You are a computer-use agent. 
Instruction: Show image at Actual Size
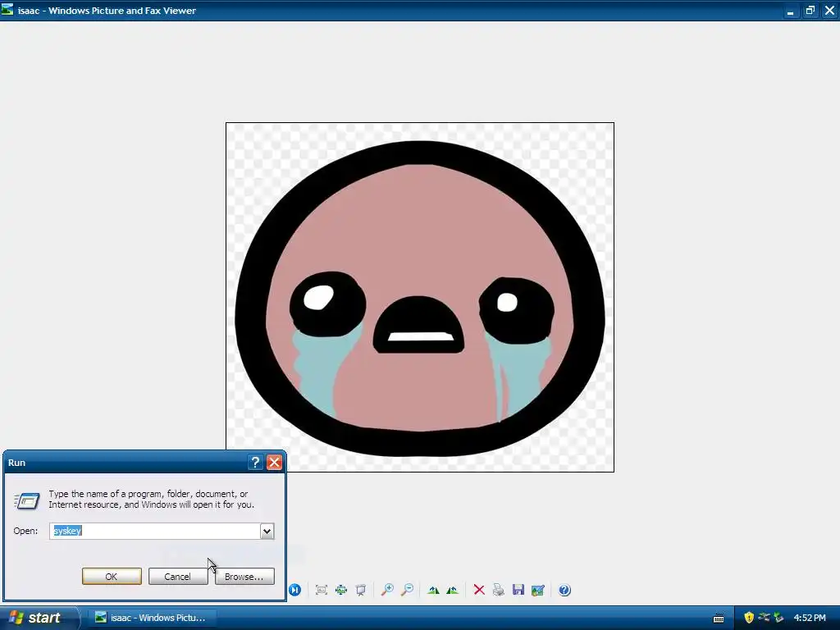click(x=341, y=590)
